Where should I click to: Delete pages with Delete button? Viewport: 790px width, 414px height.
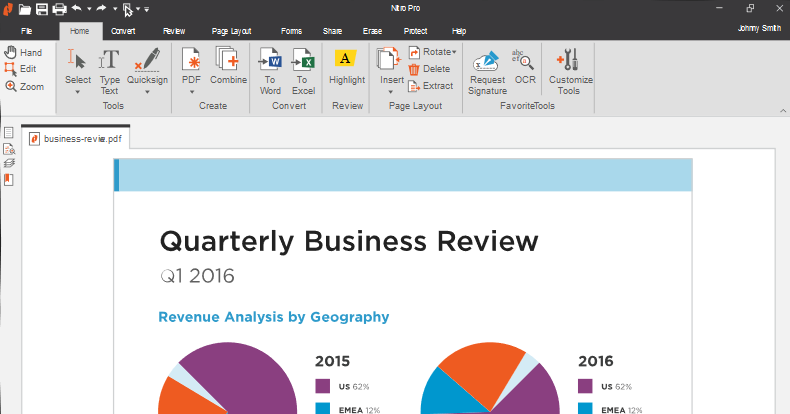coord(429,69)
